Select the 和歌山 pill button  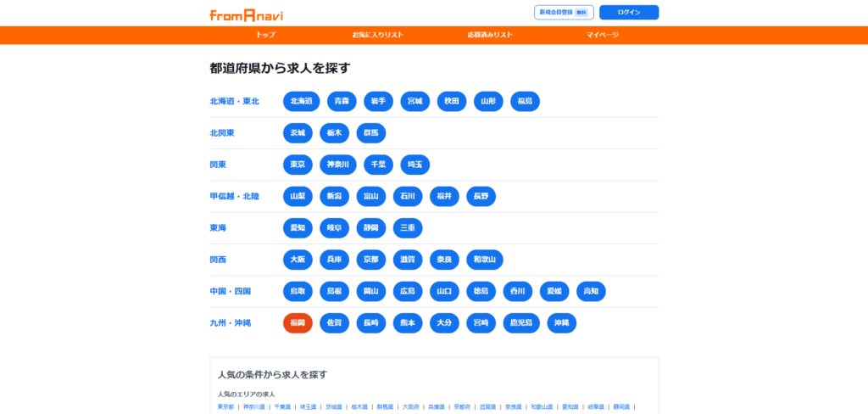tap(485, 260)
